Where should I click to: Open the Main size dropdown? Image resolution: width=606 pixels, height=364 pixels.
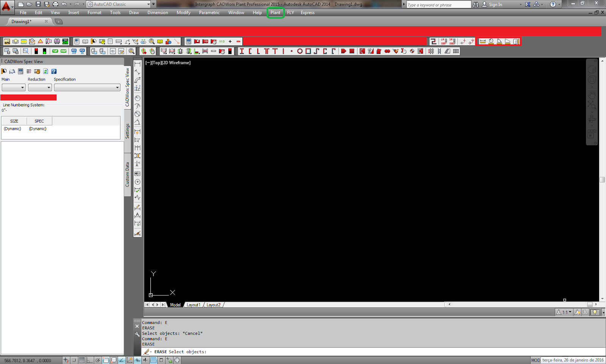pyautogui.click(x=14, y=87)
